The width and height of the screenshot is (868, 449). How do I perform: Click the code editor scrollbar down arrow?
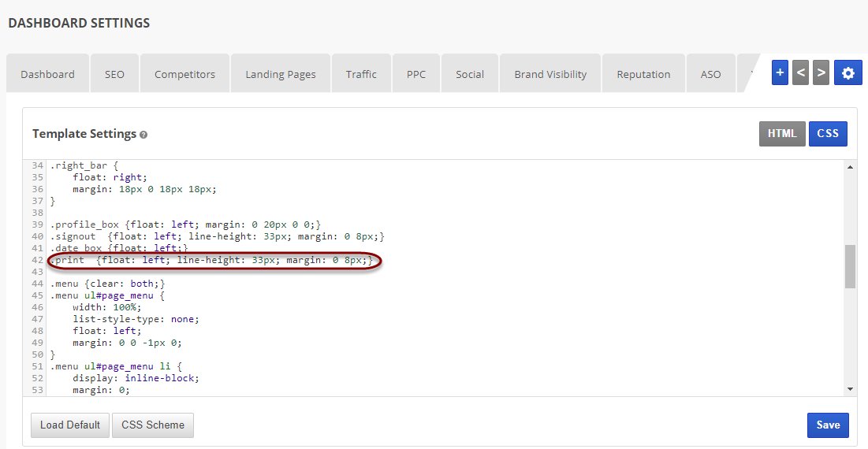[x=850, y=389]
